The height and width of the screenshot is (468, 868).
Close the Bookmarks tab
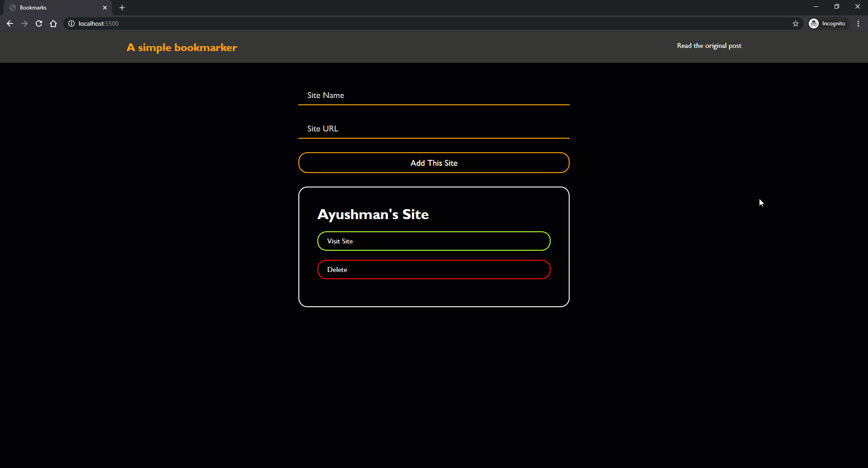(x=105, y=8)
